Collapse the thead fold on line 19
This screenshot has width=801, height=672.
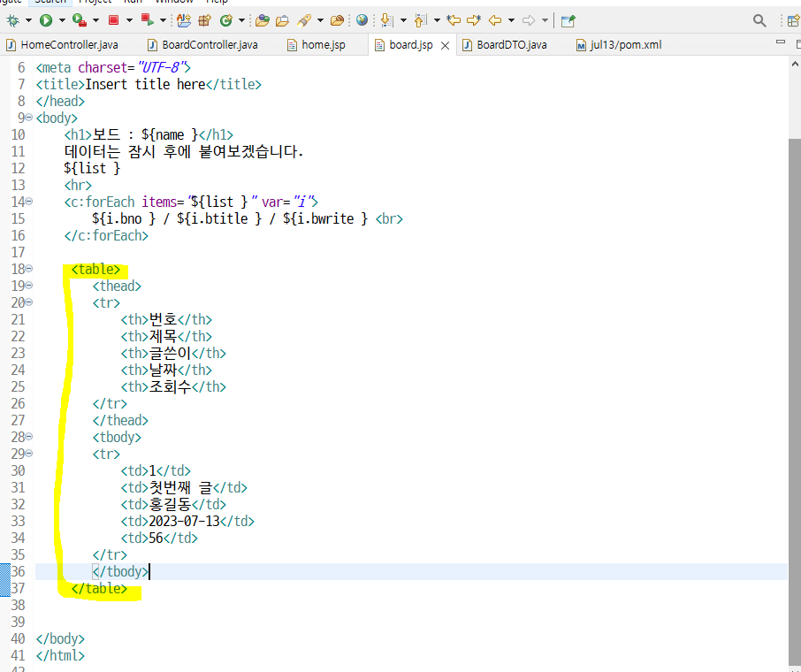[29, 285]
